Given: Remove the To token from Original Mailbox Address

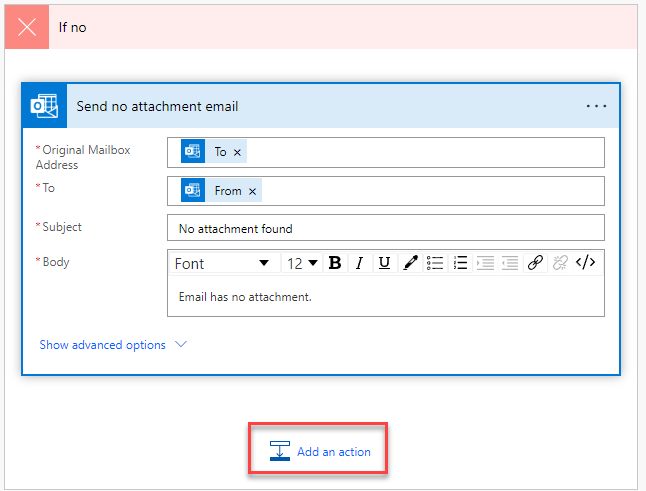Looking at the screenshot, I should [237, 152].
